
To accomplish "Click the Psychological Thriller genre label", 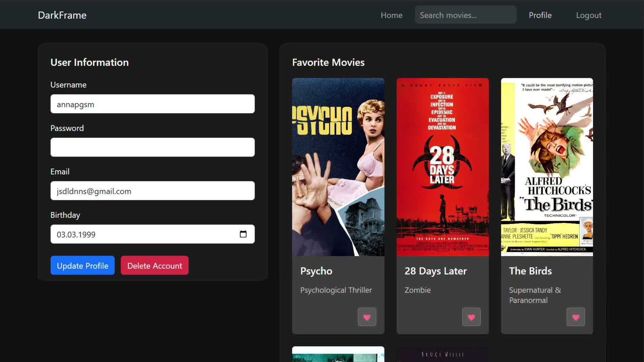I will coord(336,290).
